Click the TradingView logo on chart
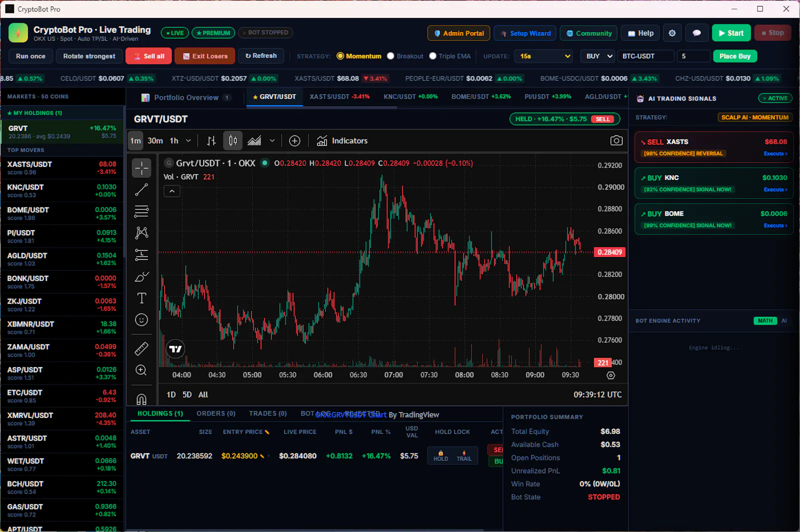This screenshot has width=800, height=532. coord(175,349)
